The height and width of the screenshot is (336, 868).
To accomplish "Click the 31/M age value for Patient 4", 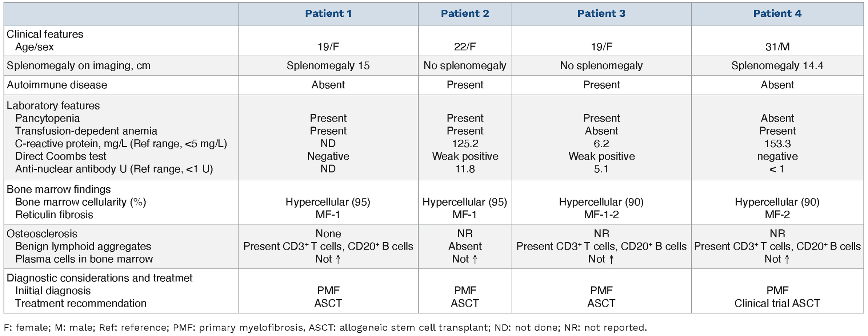I will click(777, 47).
